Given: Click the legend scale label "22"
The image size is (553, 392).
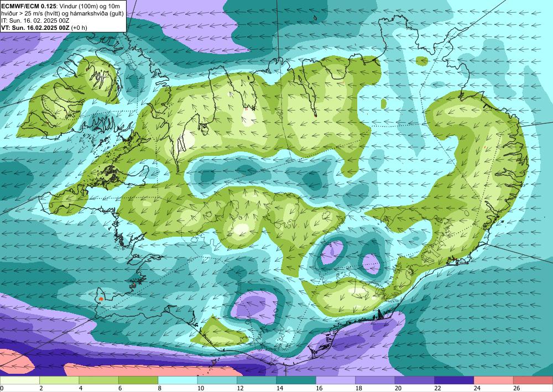Looking at the screenshot, I should [x=437, y=388].
